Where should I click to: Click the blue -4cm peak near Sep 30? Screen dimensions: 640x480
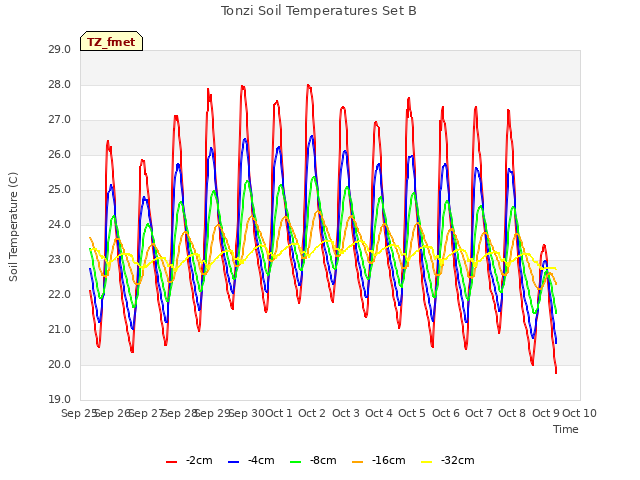[245, 139]
